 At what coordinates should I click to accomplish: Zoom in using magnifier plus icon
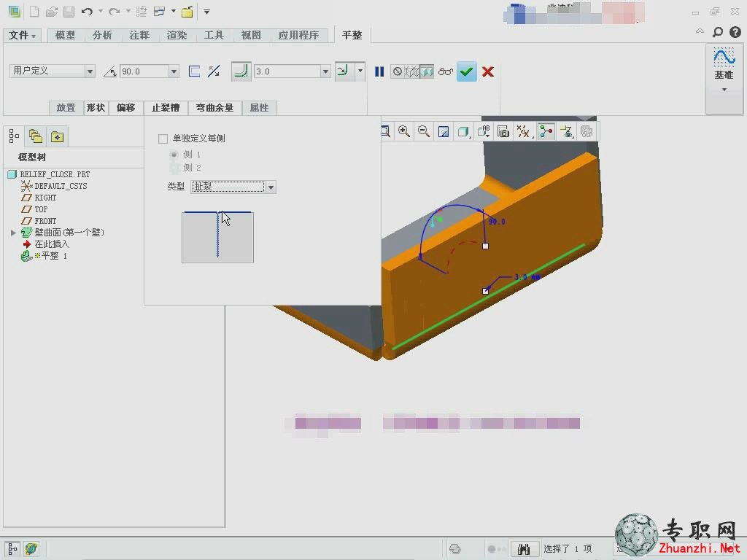[404, 131]
